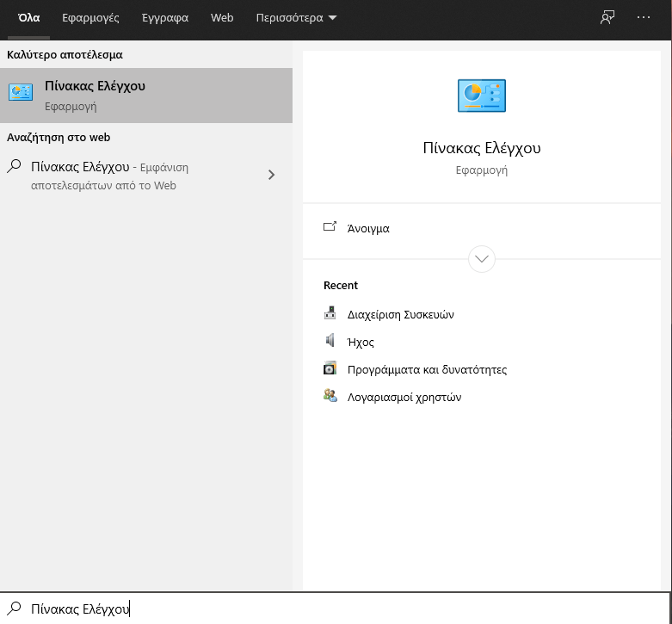Image resolution: width=672 pixels, height=624 pixels.
Task: Click the Open arrow icon beside Άνοιγμα
Action: coord(330,228)
